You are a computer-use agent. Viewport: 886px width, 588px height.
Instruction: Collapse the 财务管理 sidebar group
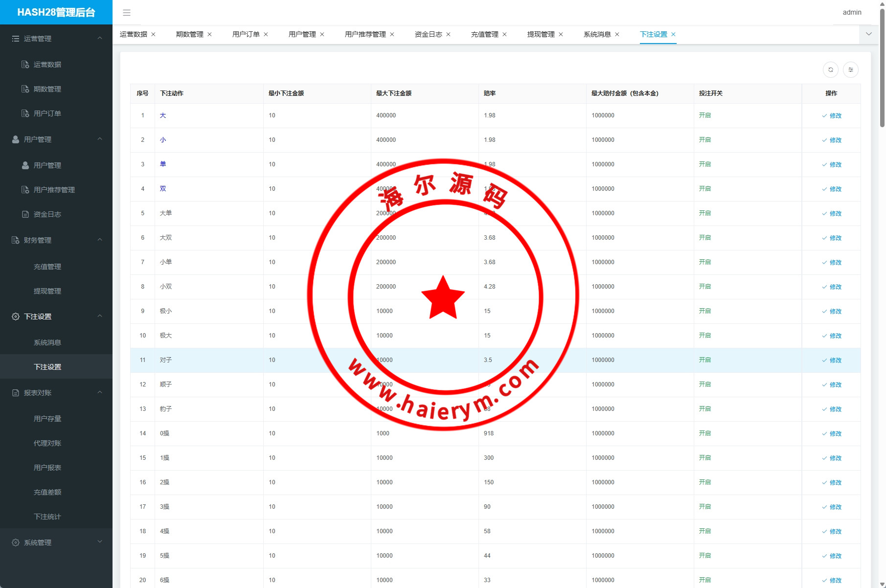(x=100, y=240)
